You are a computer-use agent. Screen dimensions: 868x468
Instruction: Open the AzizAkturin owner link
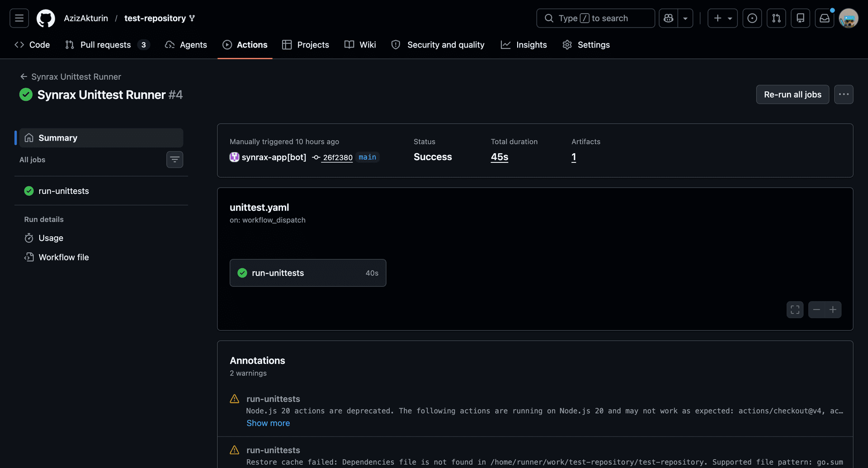pos(86,18)
